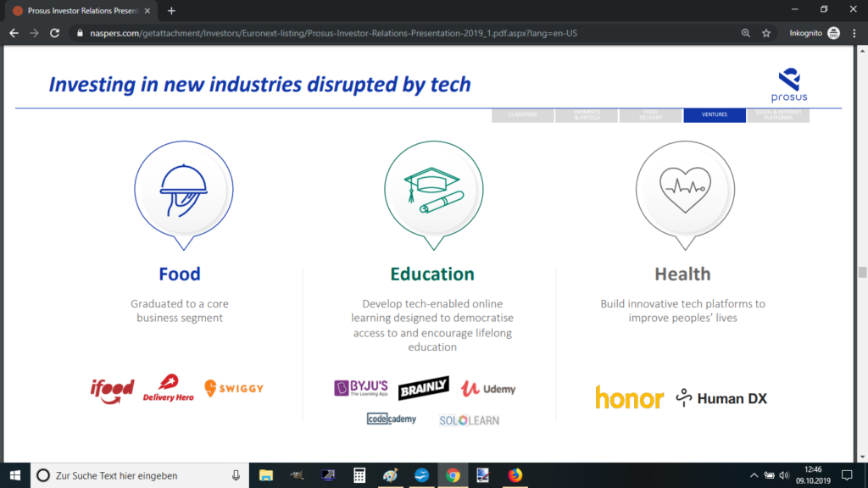Click the Brainly logo
The height and width of the screenshot is (488, 868).
tap(424, 388)
